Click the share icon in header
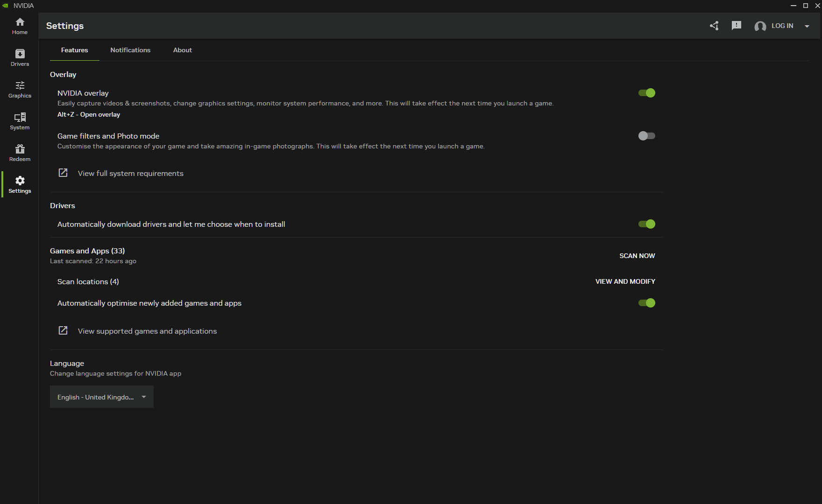Screen dimensions: 822x504 click(714, 26)
